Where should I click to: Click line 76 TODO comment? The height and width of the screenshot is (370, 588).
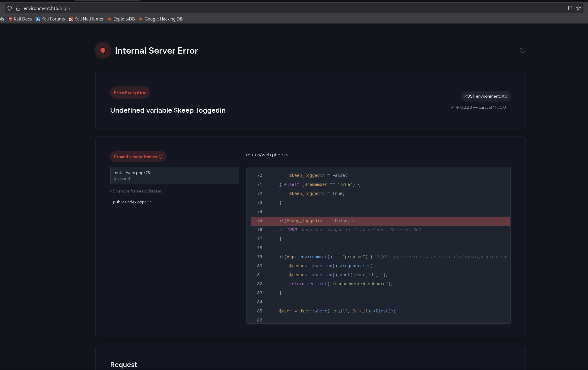[x=380, y=230]
